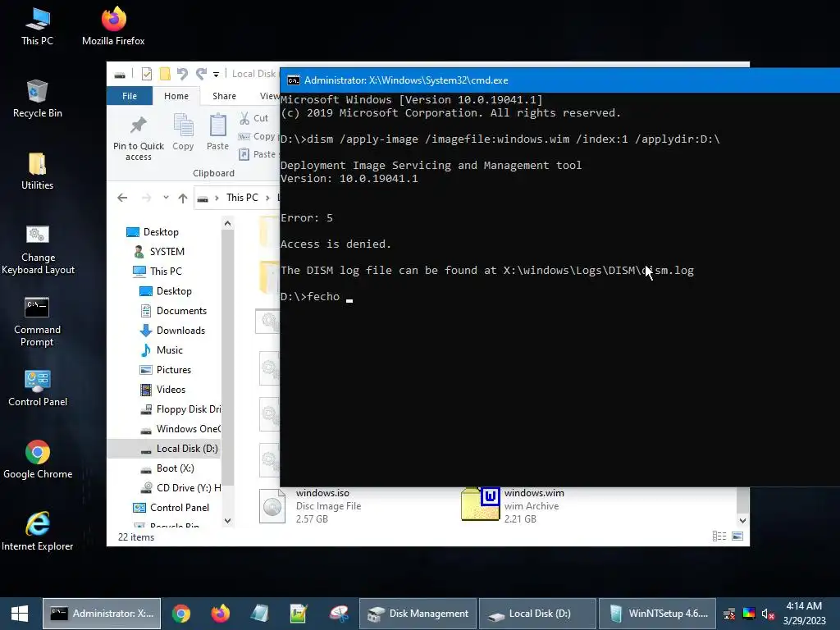This screenshot has height=630, width=840.
Task: Click the muted volume tray icon
Action: click(768, 614)
